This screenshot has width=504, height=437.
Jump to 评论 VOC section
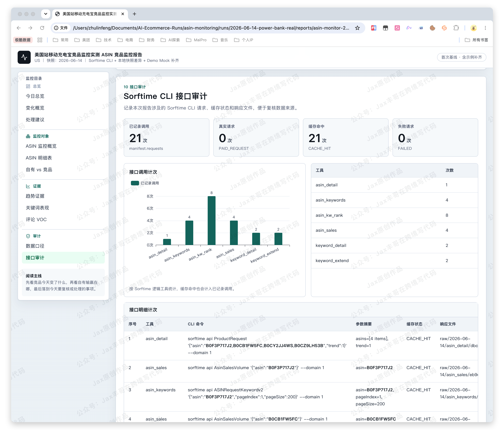click(63, 220)
